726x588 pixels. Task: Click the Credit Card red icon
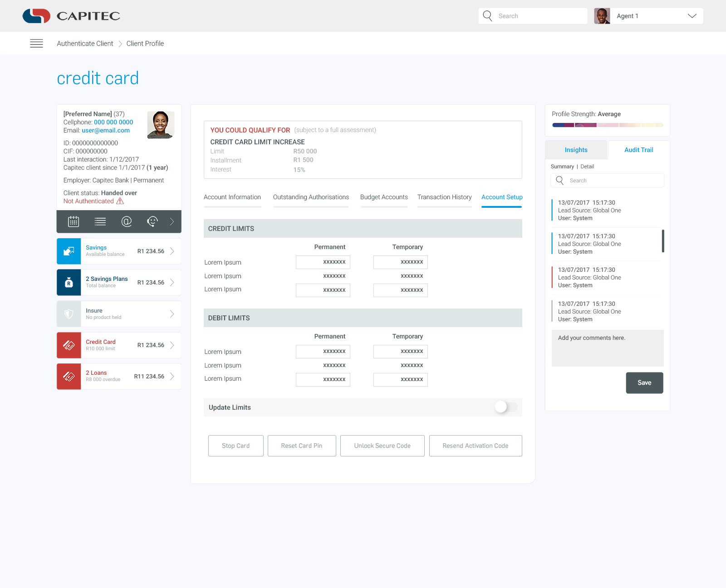click(69, 345)
